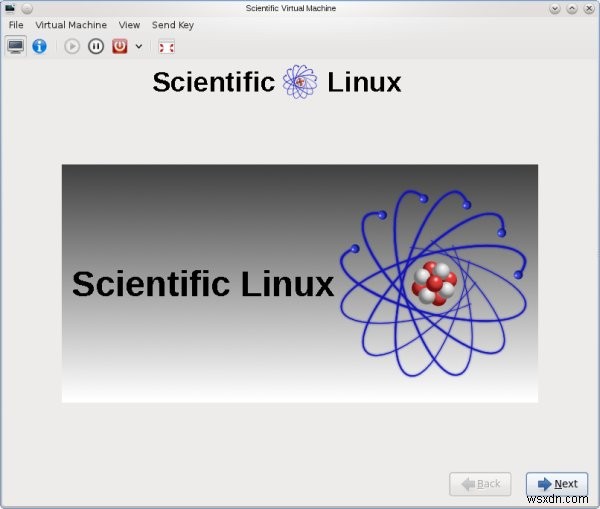This screenshot has height=509, width=600.
Task: Click the Next button
Action: 557,484
